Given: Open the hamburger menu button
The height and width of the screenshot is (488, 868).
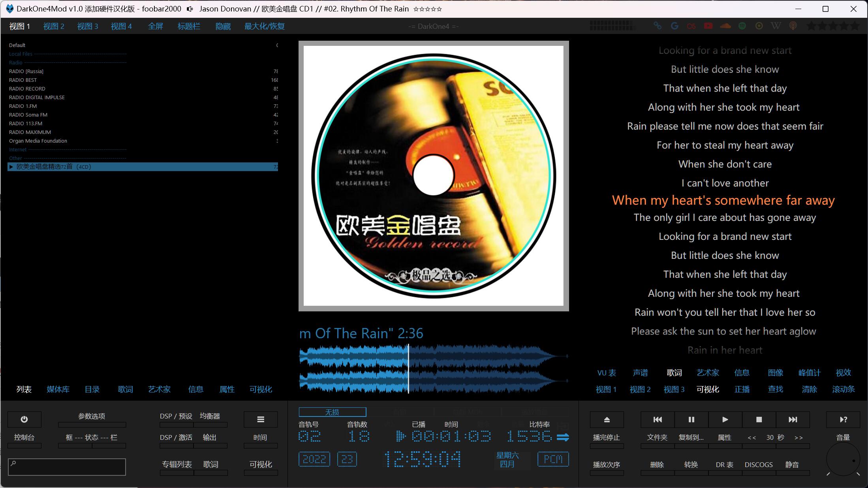Looking at the screenshot, I should click(x=261, y=419).
